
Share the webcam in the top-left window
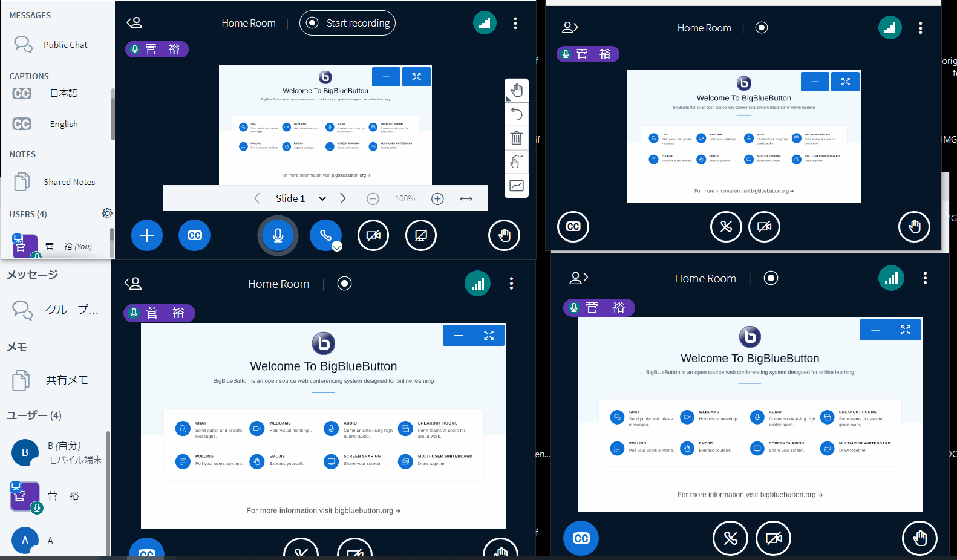click(373, 235)
